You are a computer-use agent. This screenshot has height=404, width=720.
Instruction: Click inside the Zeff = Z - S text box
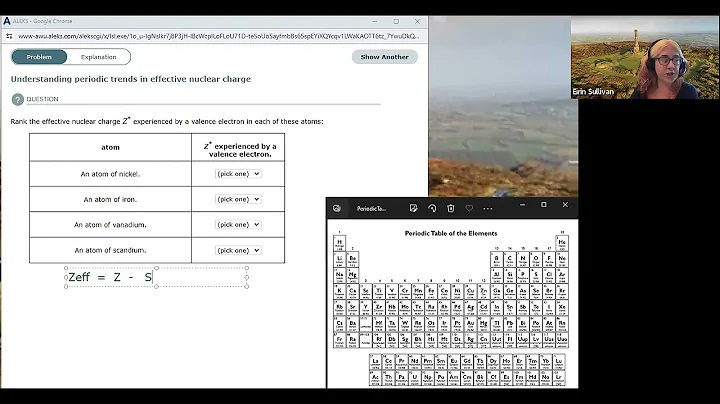tap(156, 277)
